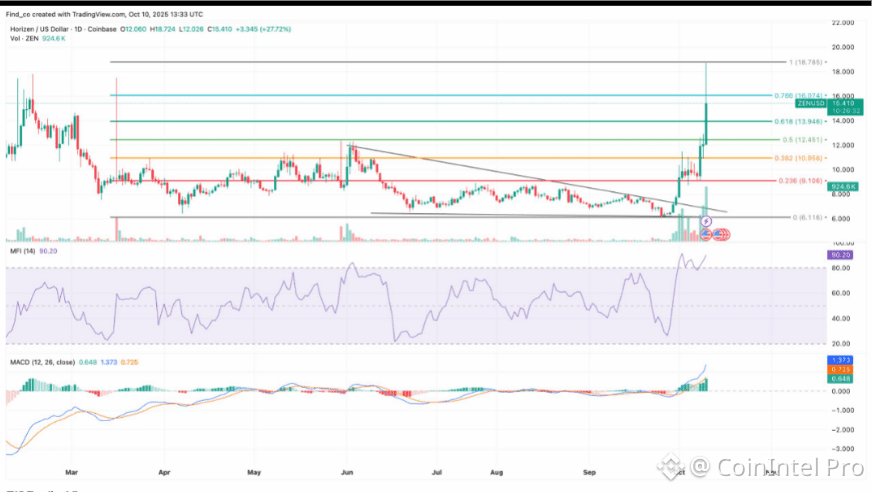
Task: Click the -3.000 MACD axis label
Action: pyautogui.click(x=843, y=449)
